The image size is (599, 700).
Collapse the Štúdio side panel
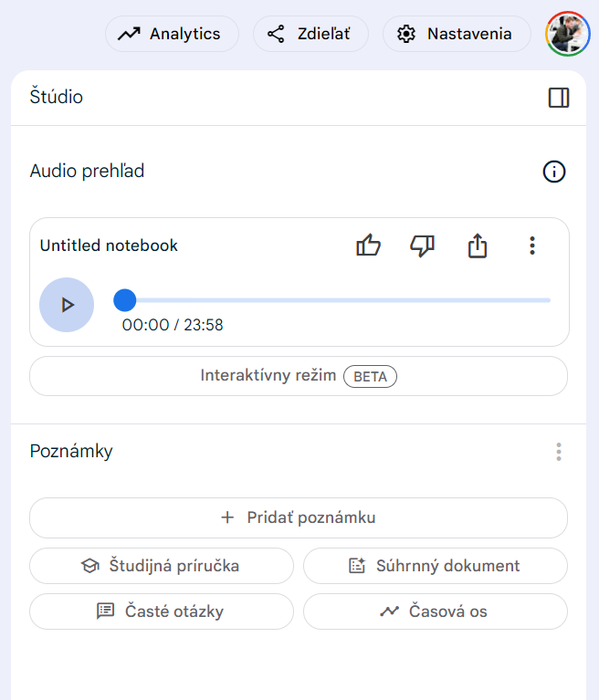point(559,98)
